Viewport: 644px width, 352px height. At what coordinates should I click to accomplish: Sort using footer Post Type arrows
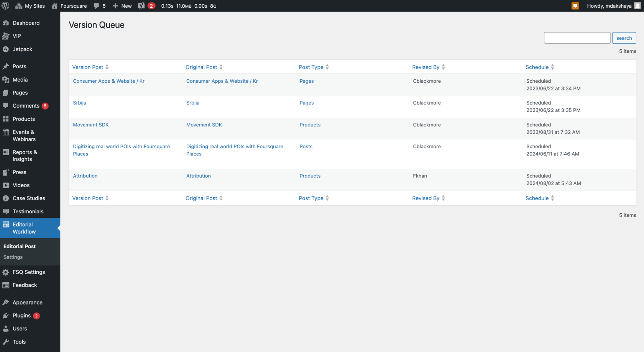(x=327, y=198)
